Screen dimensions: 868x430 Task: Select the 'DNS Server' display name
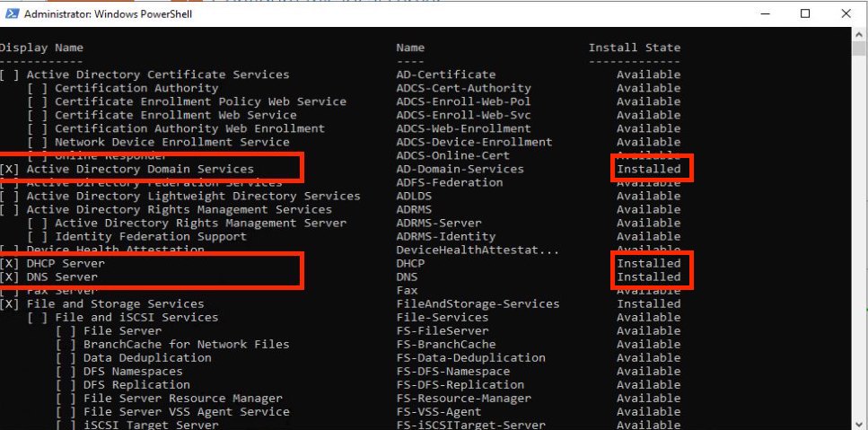[62, 276]
